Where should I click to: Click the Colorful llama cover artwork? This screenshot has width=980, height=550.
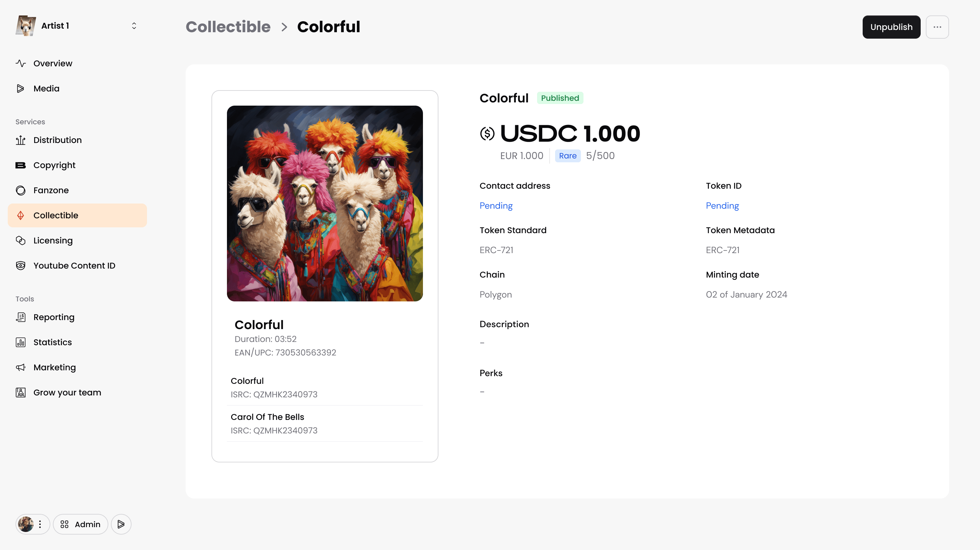tap(325, 203)
